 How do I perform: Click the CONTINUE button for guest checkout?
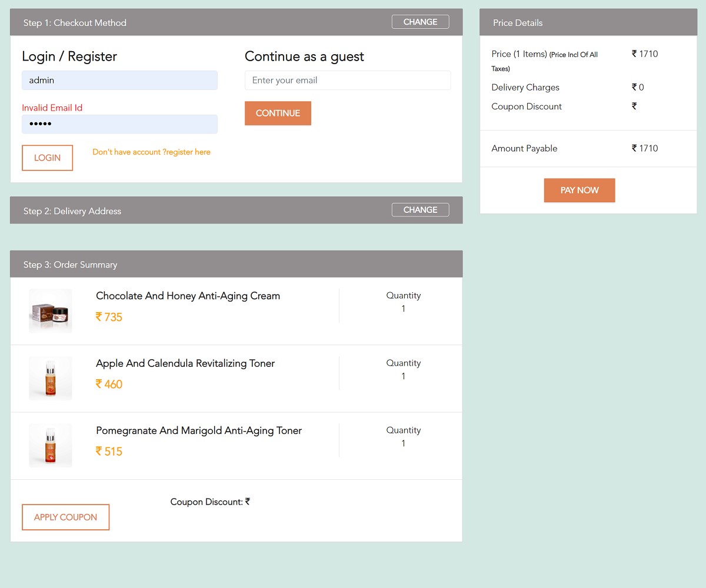[278, 113]
